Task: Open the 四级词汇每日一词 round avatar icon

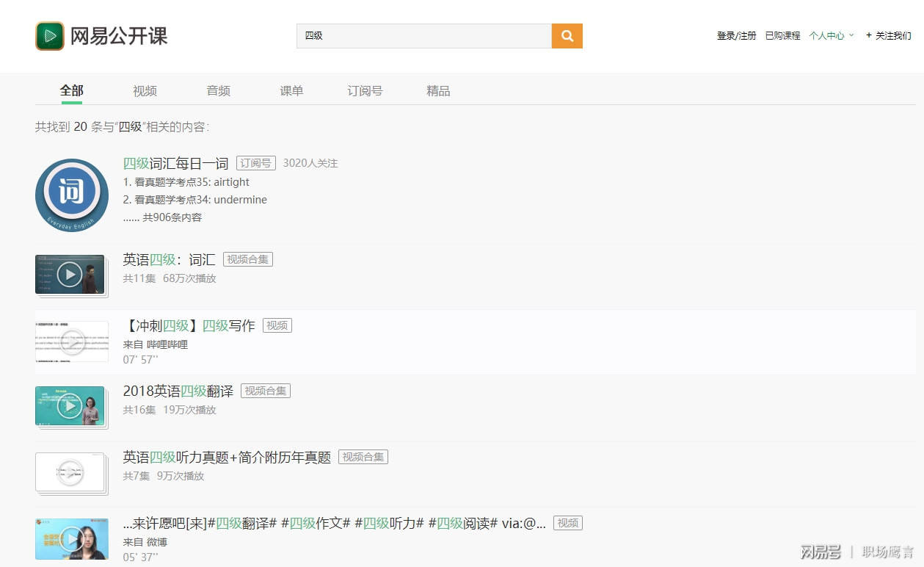Action: [72, 195]
